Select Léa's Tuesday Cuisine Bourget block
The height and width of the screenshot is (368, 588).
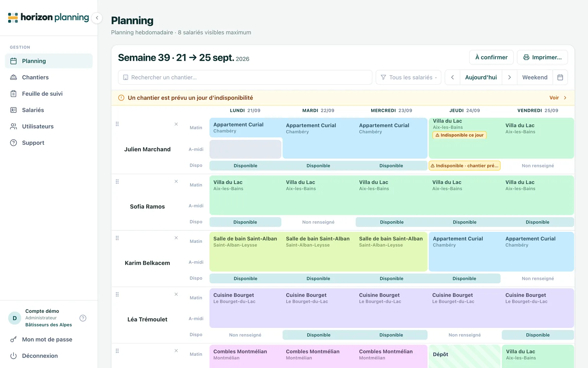point(319,308)
